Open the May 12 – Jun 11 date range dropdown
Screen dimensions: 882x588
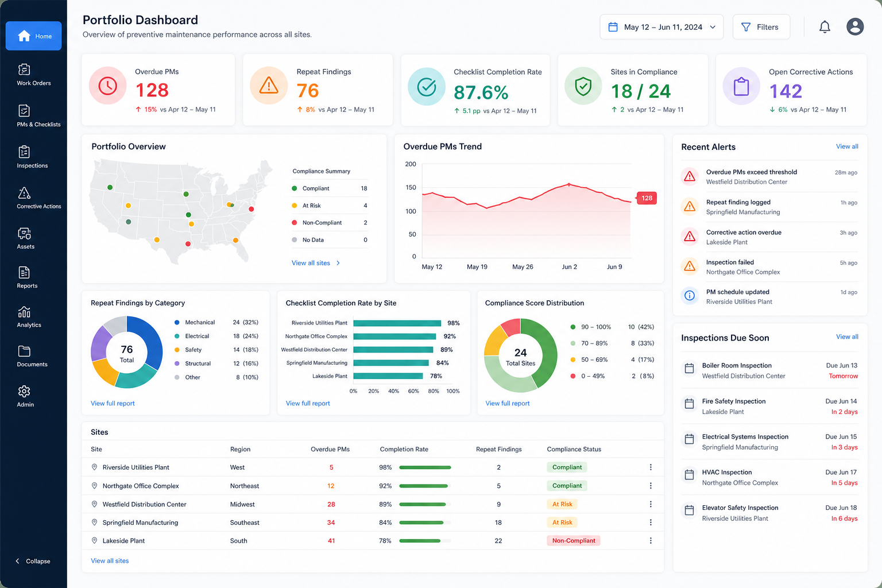click(x=661, y=27)
